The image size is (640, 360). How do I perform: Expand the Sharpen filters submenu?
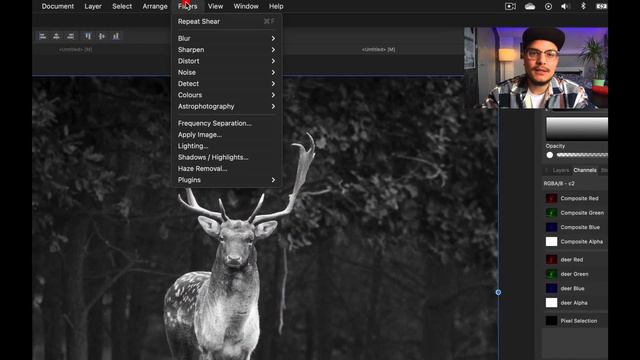coord(227,50)
